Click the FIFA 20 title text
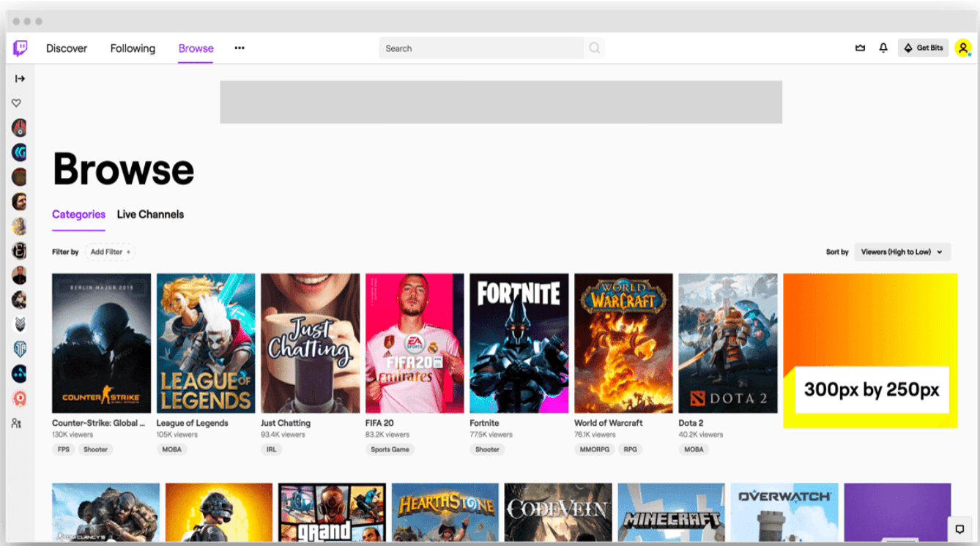The height and width of the screenshot is (546, 980). (379, 423)
